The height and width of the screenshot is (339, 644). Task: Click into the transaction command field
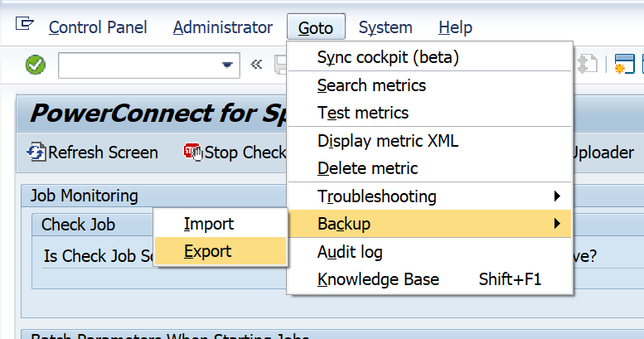137,65
